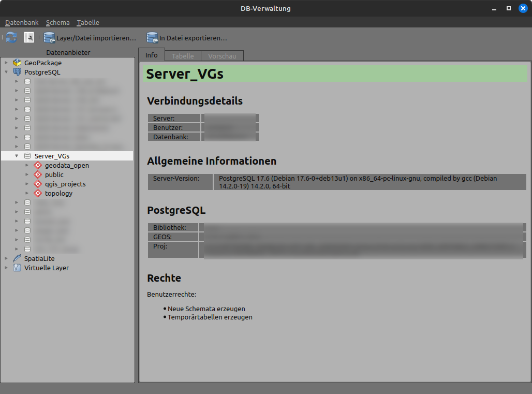Switch to the Tabelle tab
This screenshot has height=394, width=532.
pos(183,55)
